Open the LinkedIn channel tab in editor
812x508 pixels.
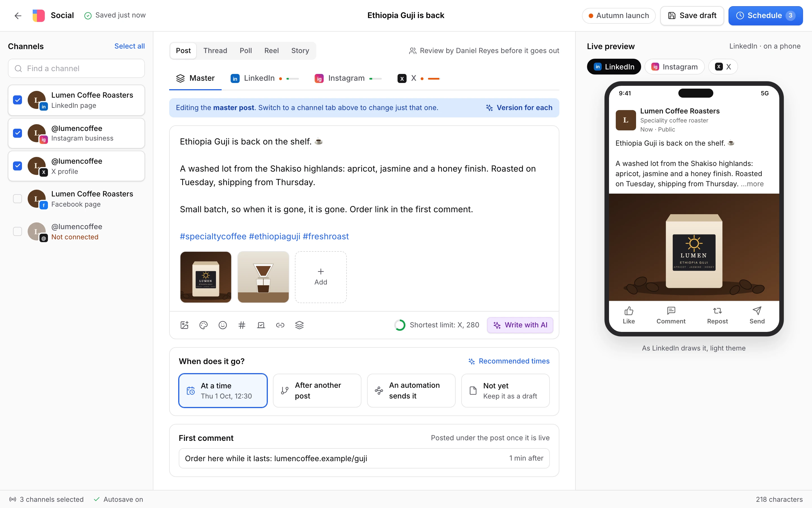264,78
